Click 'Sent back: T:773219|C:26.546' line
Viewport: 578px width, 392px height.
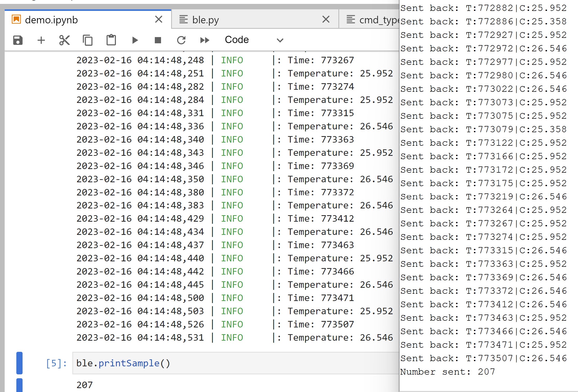click(484, 197)
